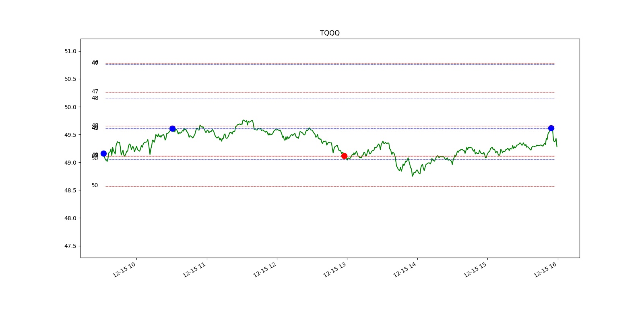Click the blue marker dot near the 16:00 close
The width and height of the screenshot is (644, 322).
tap(551, 128)
